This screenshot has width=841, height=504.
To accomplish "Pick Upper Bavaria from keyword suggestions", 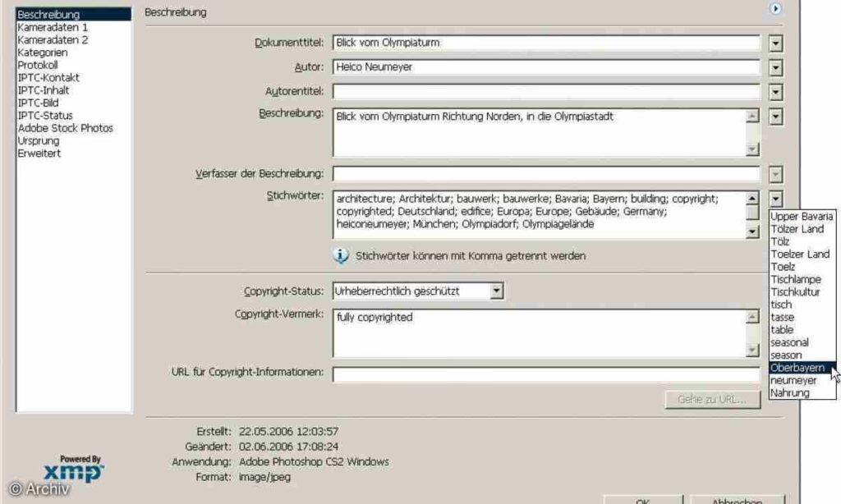I will (x=802, y=217).
